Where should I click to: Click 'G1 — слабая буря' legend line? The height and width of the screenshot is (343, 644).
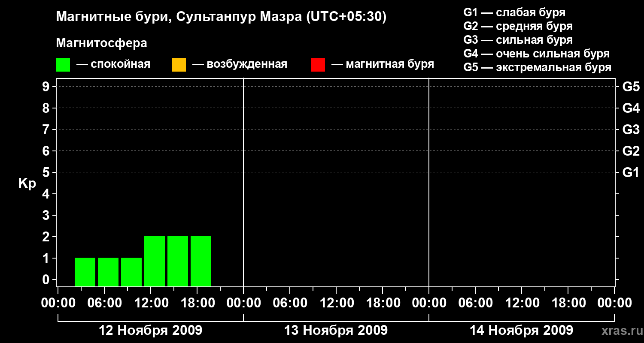point(514,12)
